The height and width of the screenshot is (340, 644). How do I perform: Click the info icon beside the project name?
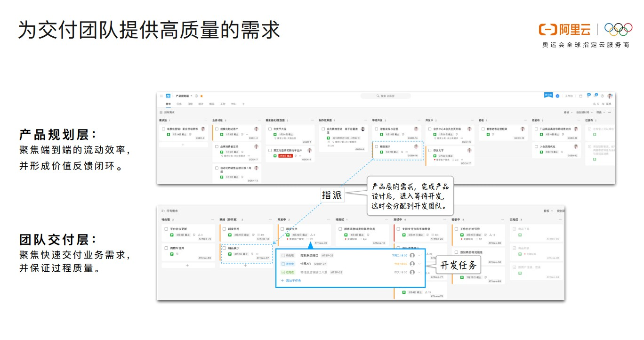[196, 96]
